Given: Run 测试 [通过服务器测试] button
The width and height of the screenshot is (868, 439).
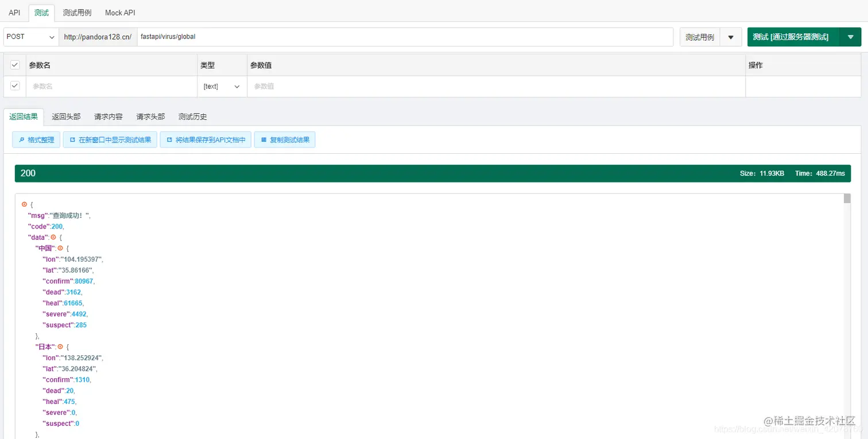Looking at the screenshot, I should (x=793, y=37).
